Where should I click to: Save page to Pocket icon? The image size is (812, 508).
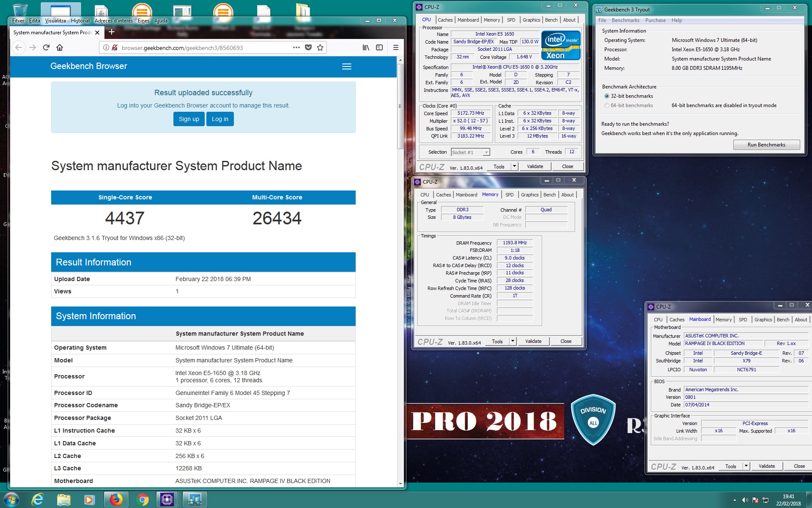click(308, 47)
